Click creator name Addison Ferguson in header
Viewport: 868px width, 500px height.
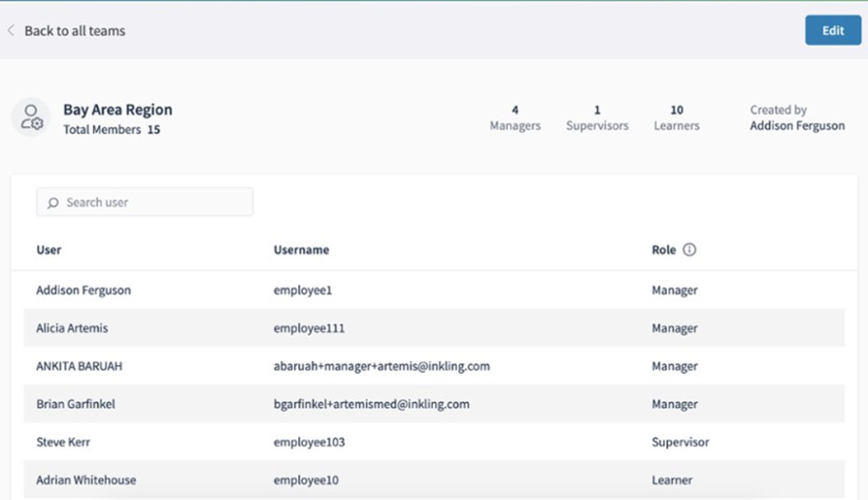797,126
